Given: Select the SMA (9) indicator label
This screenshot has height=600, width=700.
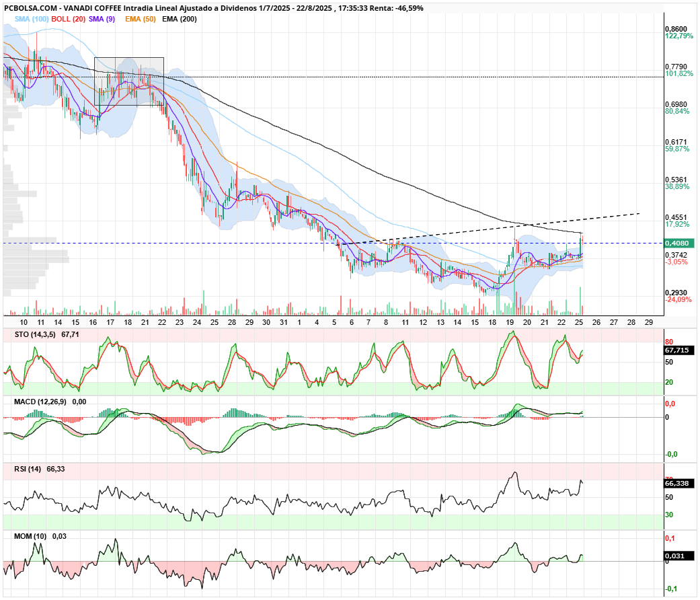Looking at the screenshot, I should (102, 20).
